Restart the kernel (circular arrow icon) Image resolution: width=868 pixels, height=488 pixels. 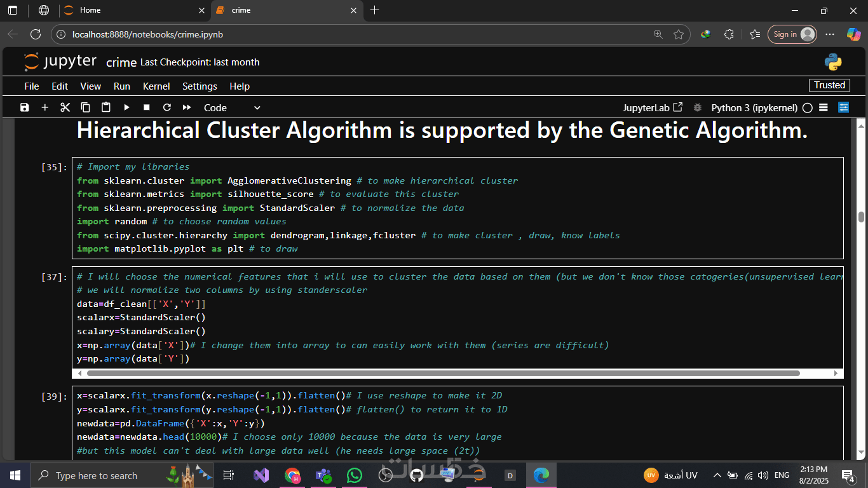coord(167,107)
